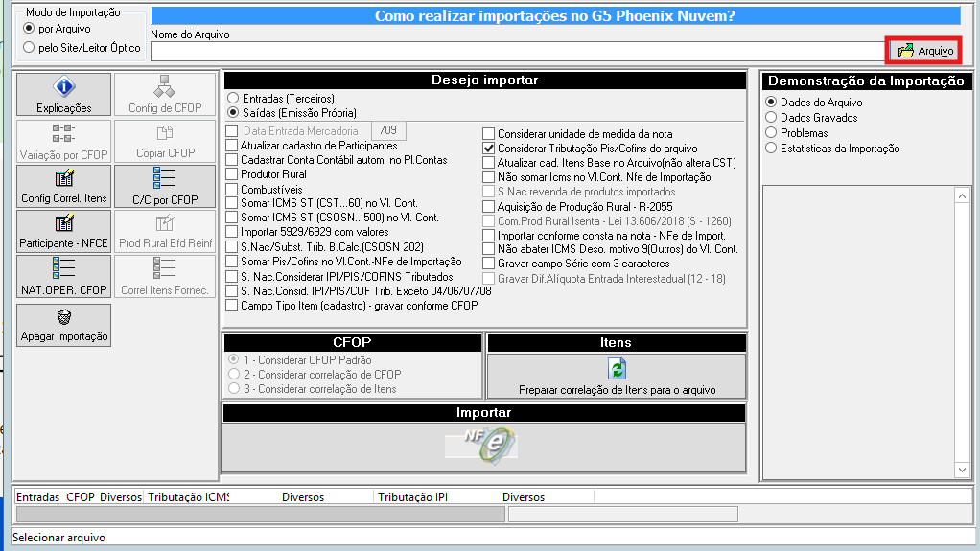This screenshot has height=551, width=980.
Task: Click the C/C por CFOP button
Action: click(x=165, y=187)
